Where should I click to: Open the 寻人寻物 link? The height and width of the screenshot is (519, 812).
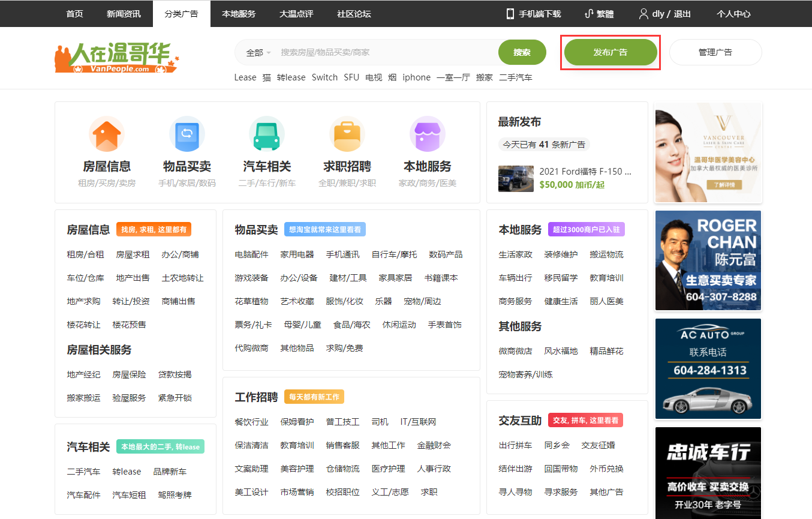coord(515,492)
